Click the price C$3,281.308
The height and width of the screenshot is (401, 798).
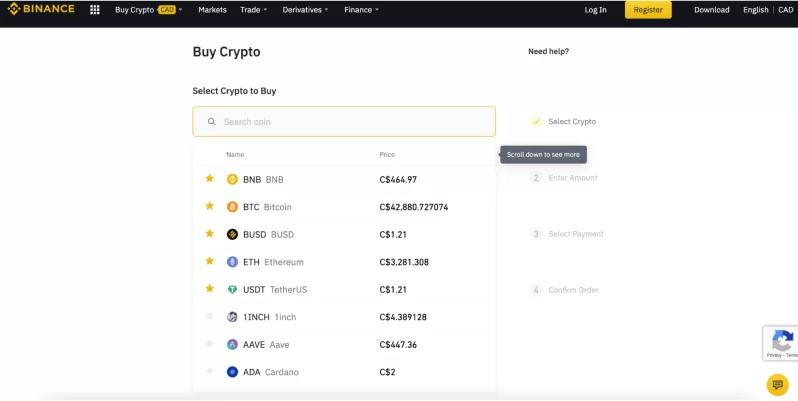click(x=404, y=262)
